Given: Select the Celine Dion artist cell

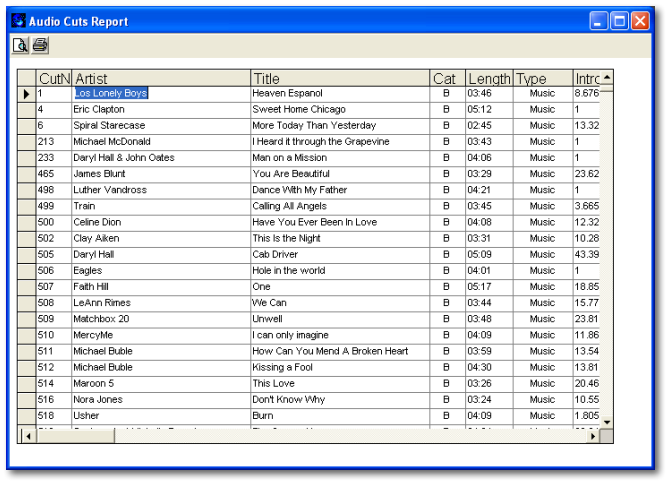Looking at the screenshot, I should tap(161, 222).
